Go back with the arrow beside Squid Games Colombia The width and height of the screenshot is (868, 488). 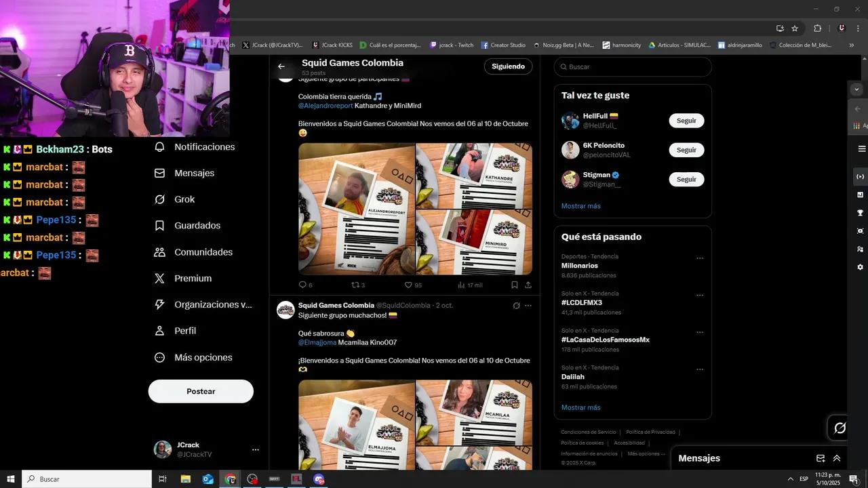[281, 66]
